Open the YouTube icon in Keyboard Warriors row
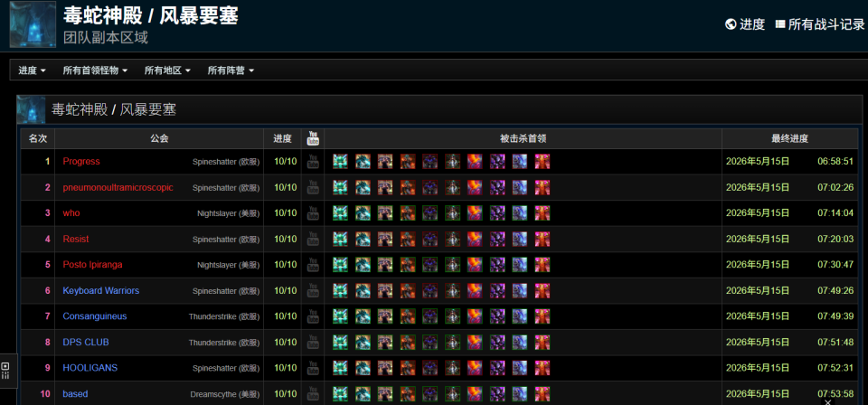The width and height of the screenshot is (868, 405). point(313,290)
